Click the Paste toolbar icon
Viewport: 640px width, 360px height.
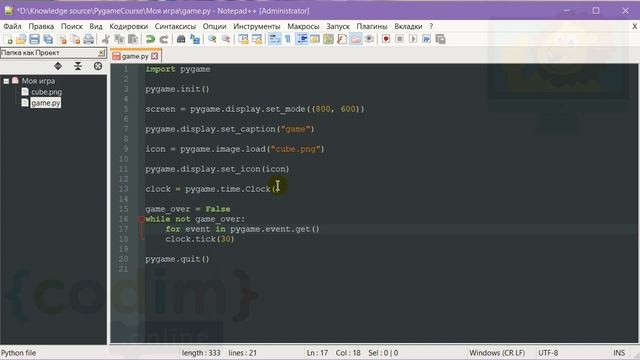[x=133, y=39]
